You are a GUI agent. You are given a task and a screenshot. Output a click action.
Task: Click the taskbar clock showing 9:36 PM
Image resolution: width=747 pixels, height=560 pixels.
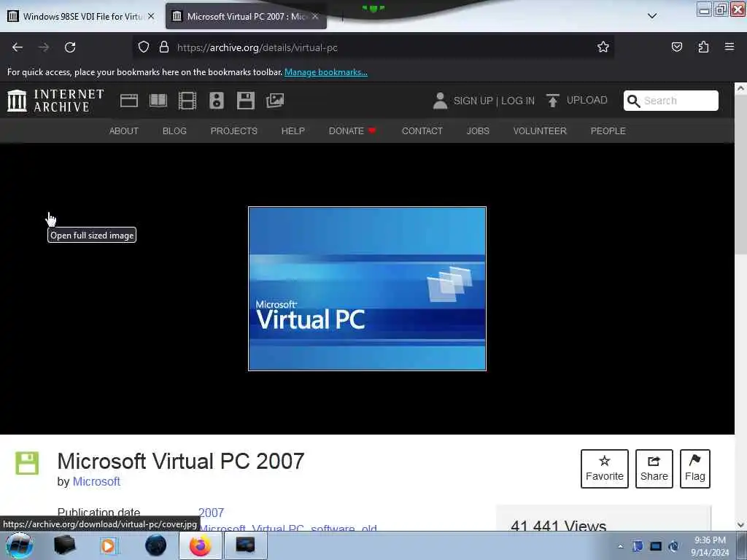710,546
